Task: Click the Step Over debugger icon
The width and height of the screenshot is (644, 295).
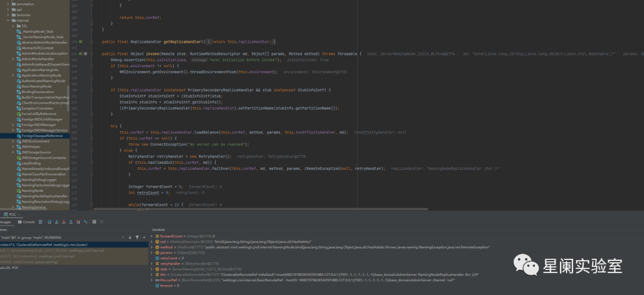Action: pos(49,222)
